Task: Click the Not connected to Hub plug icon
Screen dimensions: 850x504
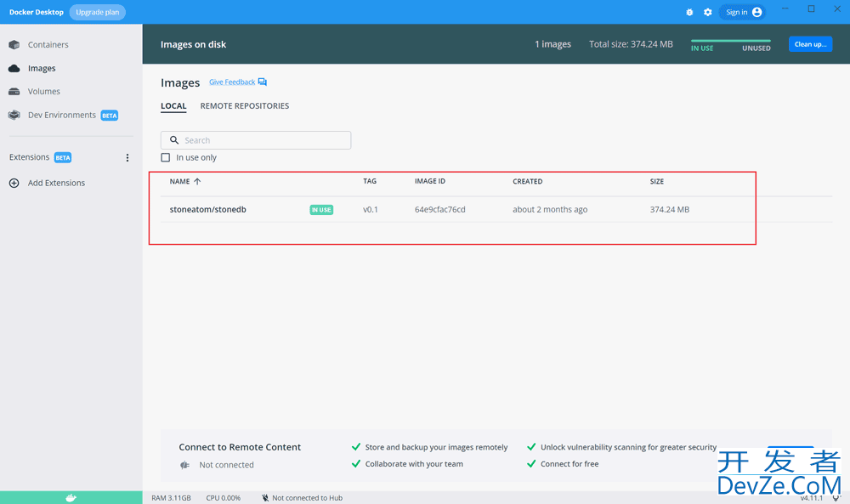Action: (x=265, y=497)
